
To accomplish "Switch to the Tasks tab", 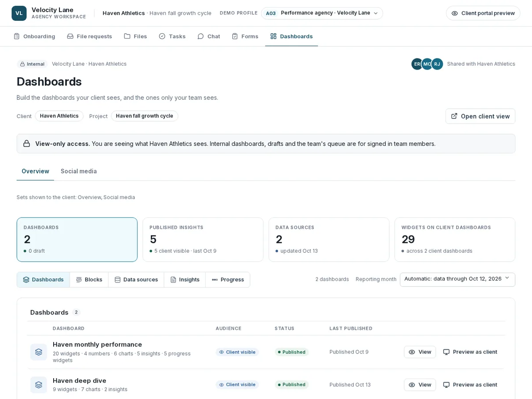I will pos(172,36).
